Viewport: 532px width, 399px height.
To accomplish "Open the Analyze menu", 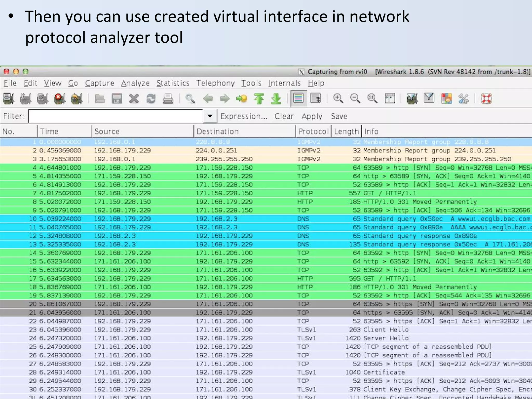I will (x=135, y=83).
